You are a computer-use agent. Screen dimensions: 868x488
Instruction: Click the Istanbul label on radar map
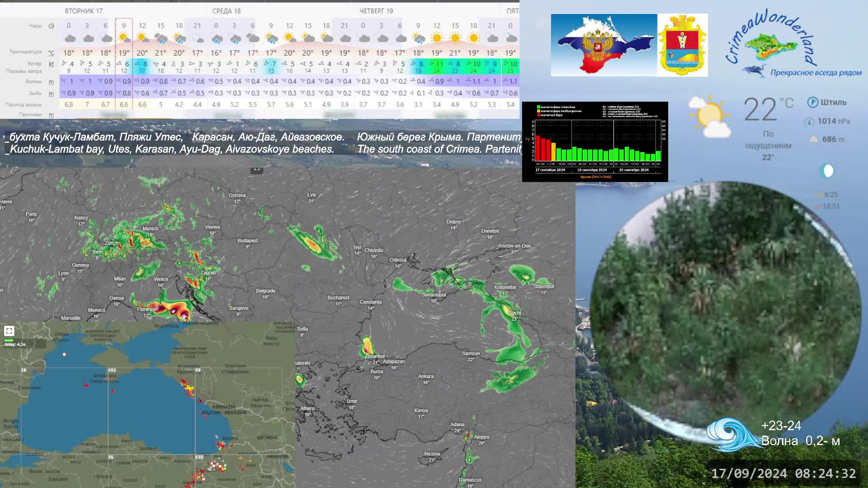(376, 356)
